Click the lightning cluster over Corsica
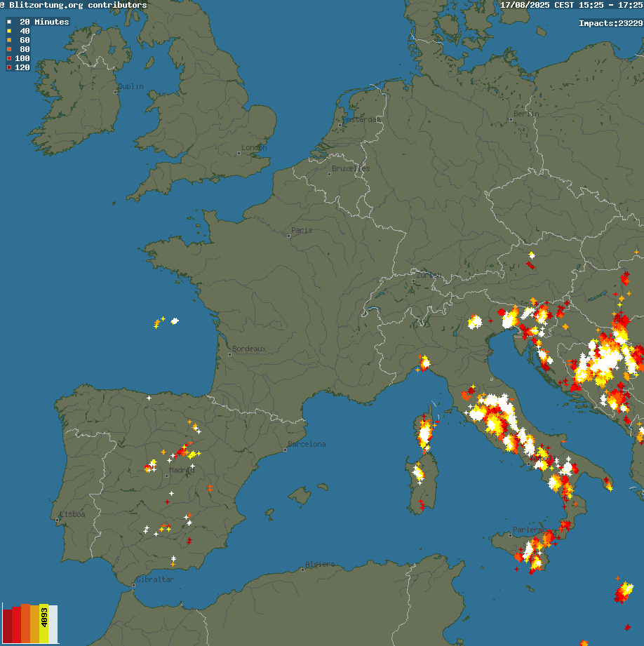 click(x=425, y=433)
